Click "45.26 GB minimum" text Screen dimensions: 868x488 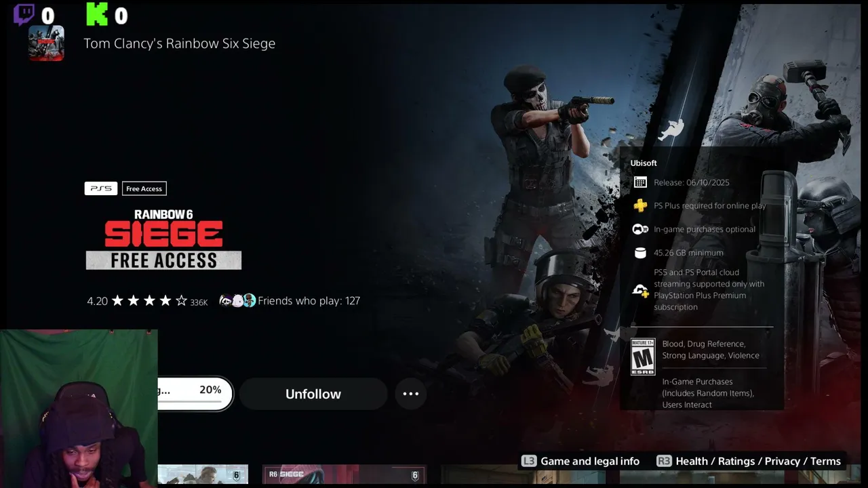coord(688,253)
